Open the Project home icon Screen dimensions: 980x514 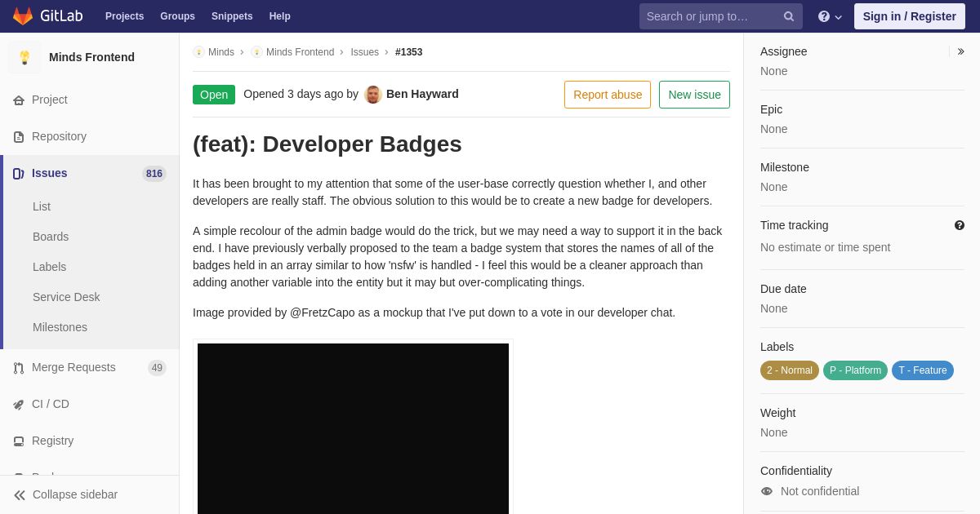coord(19,100)
